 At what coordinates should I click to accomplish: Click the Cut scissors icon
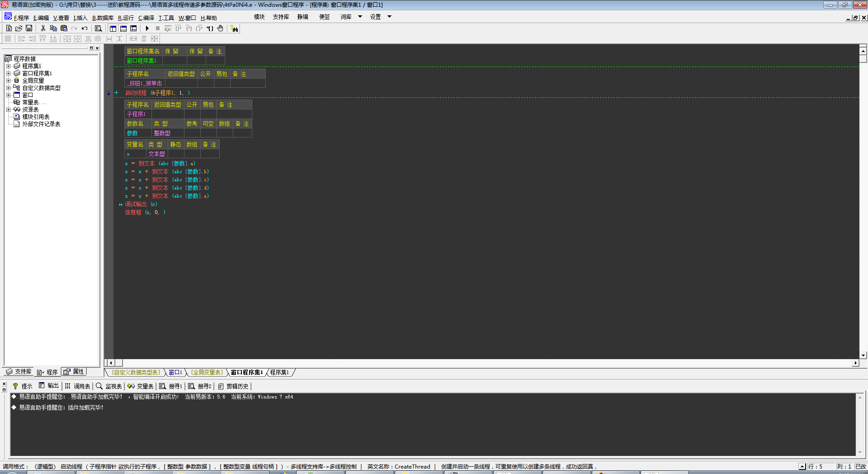pyautogui.click(x=43, y=28)
